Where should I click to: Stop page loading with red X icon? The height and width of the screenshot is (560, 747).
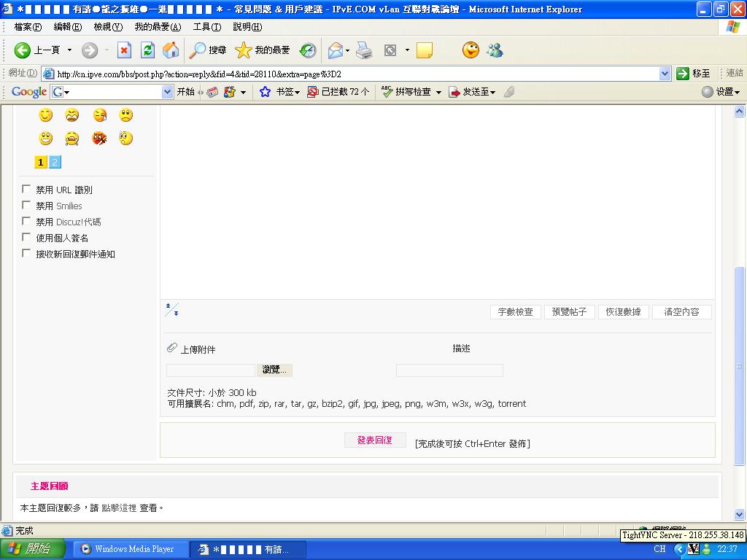[124, 50]
